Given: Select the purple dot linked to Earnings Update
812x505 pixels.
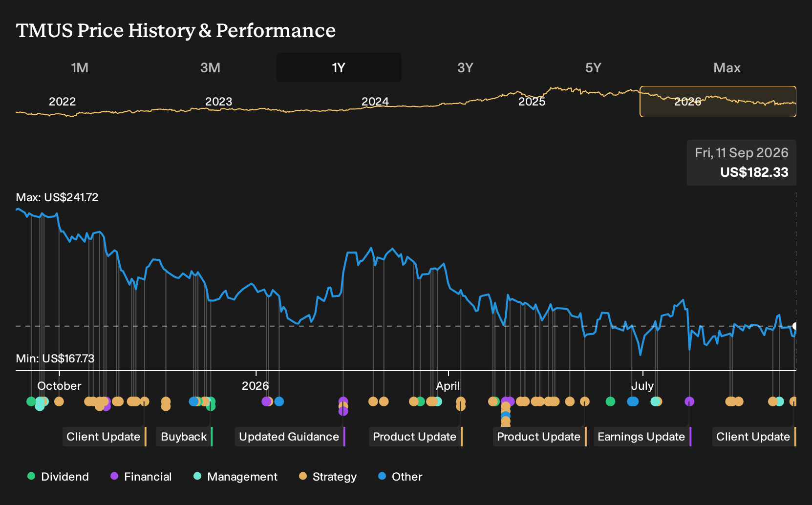Looking at the screenshot, I should pyautogui.click(x=689, y=401).
